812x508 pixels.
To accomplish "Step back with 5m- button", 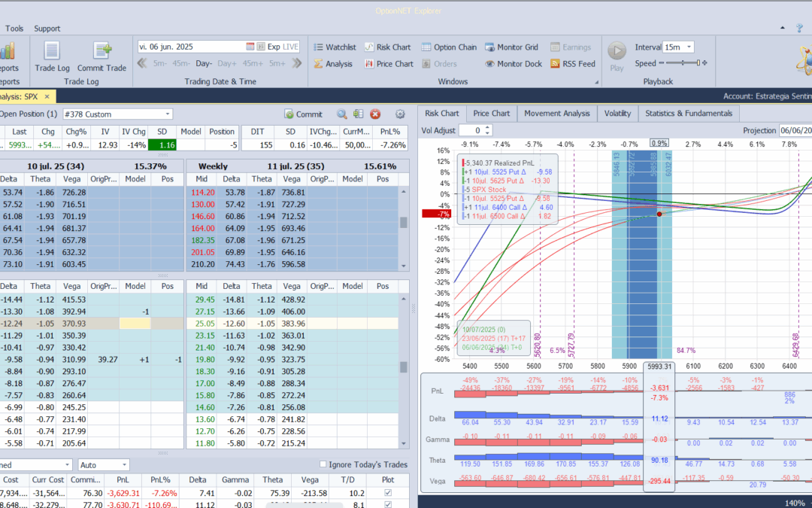I will tap(159, 63).
